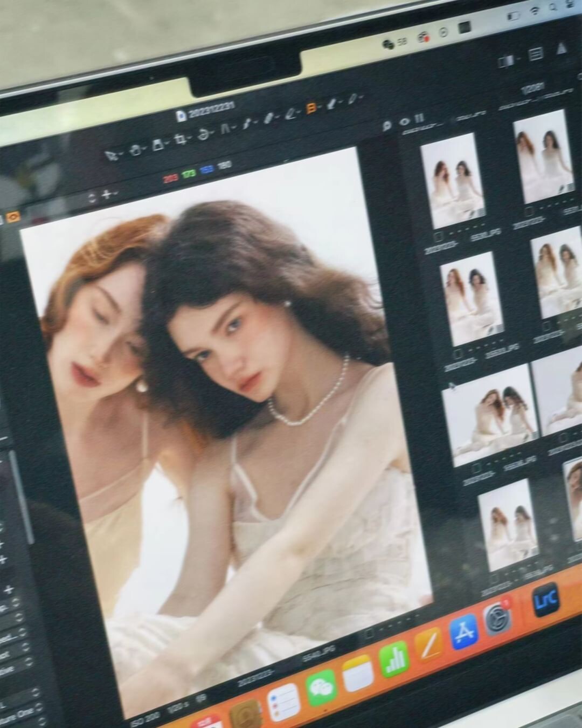Image resolution: width=582 pixels, height=728 pixels.
Task: Select the spot removal tool
Action: coord(247,124)
